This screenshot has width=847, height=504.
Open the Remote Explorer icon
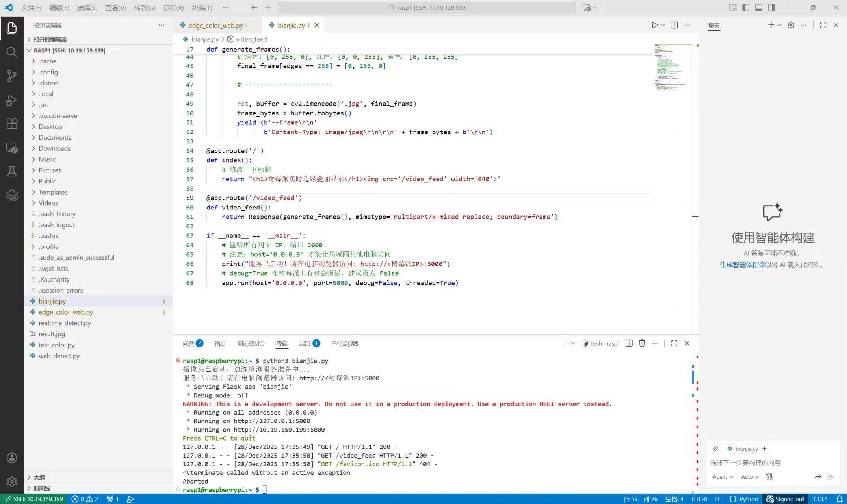pos(12,148)
